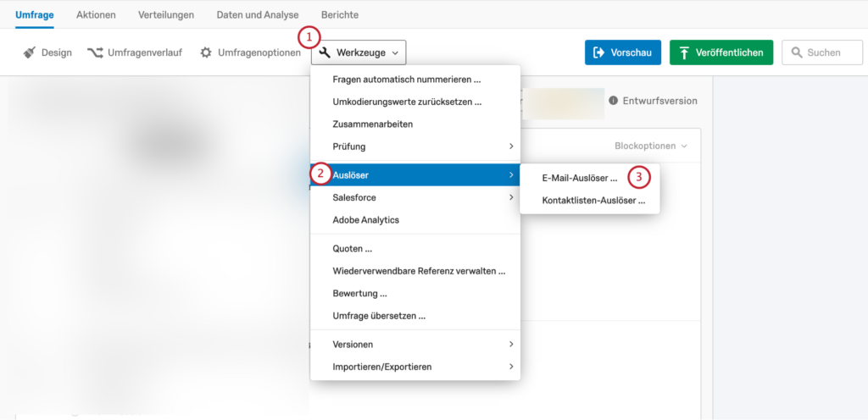The width and height of the screenshot is (868, 420).
Task: Switch to the Daten und Analyse tab
Action: tap(258, 15)
